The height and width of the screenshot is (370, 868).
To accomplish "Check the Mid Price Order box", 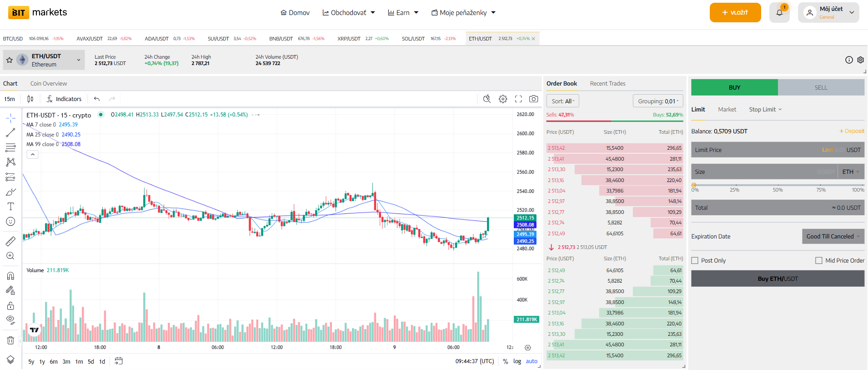I will pyautogui.click(x=819, y=261).
